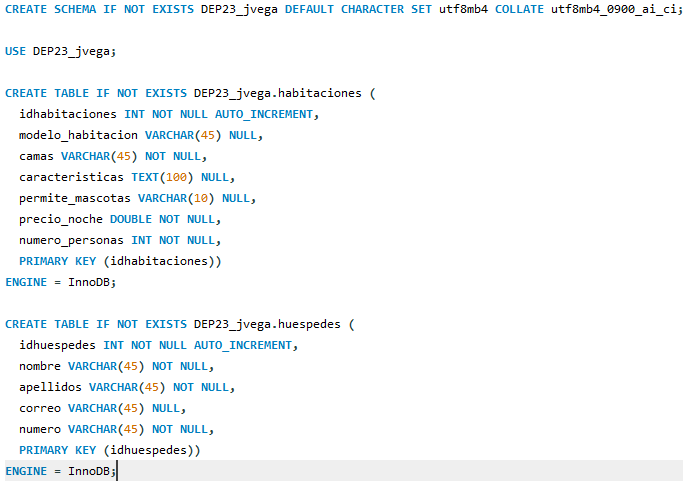
Task: Click "ENGINE = InnoDB;" closing the habitaciones table
Action: point(61,282)
